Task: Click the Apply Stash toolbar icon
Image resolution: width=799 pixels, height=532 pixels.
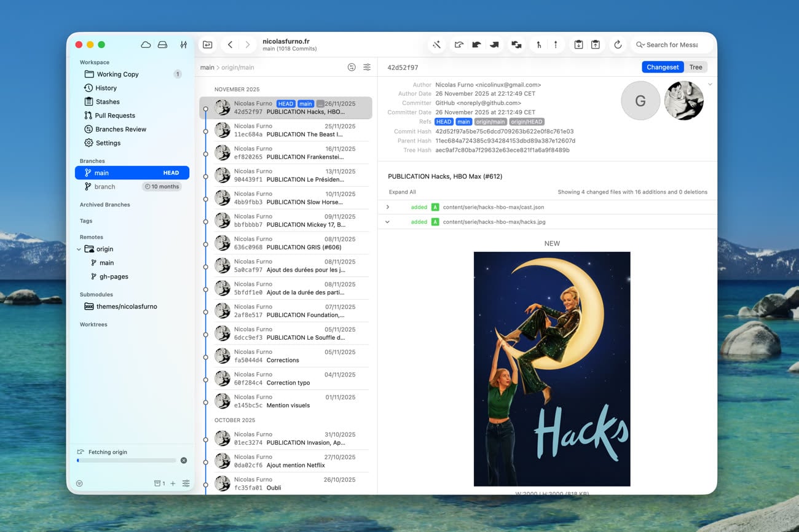Action: click(x=596, y=45)
